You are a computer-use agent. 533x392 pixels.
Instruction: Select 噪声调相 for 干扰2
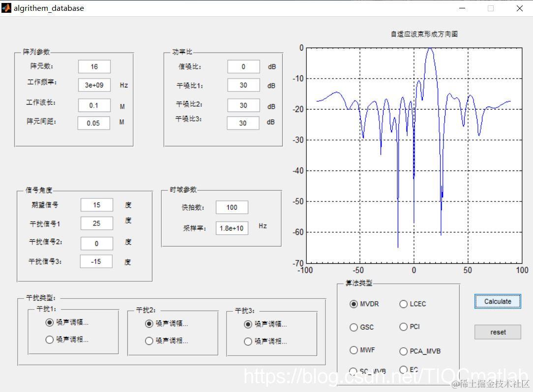click(149, 340)
